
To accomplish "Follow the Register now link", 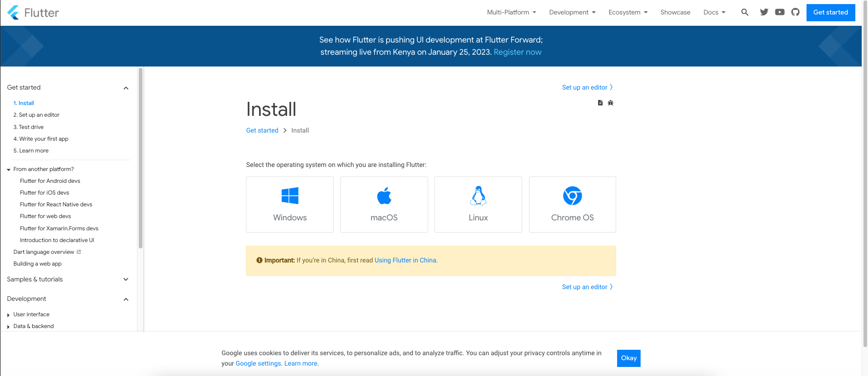I will click(x=517, y=52).
